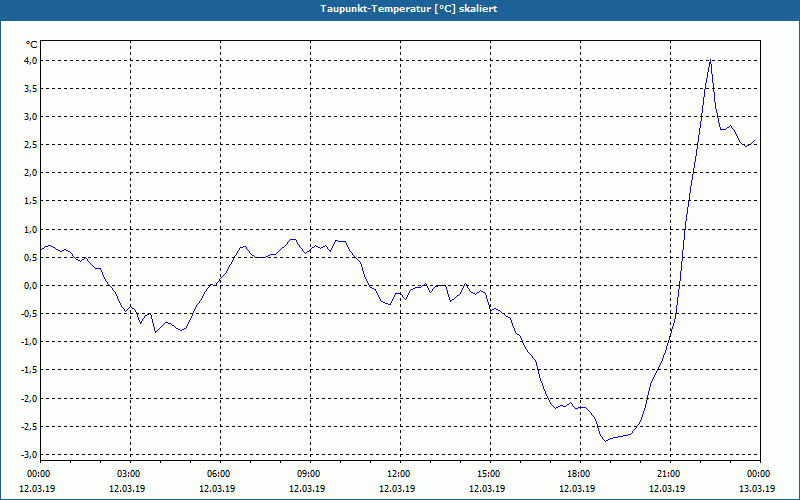Select the -3,0 y-axis label
The image size is (800, 500).
29,455
